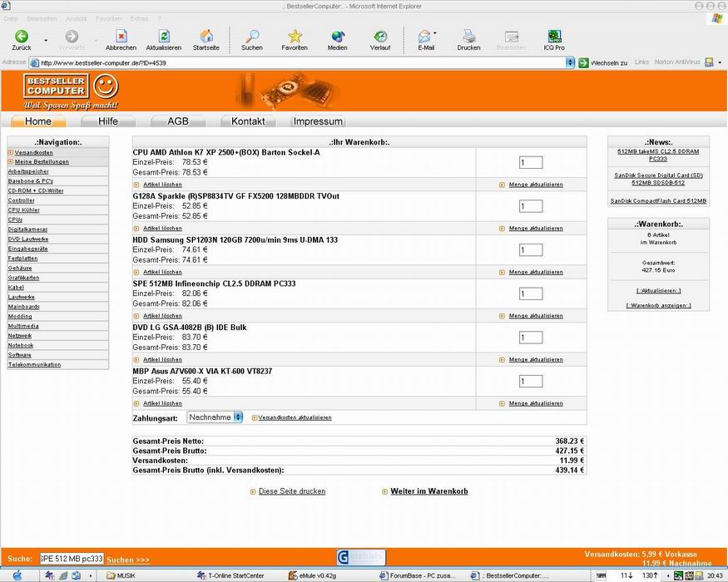The image size is (728, 582).
Task: Open the Datei menu
Action: [11, 18]
